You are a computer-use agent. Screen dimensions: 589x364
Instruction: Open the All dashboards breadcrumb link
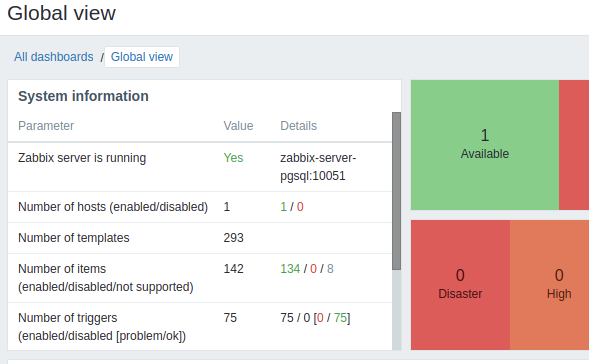54,57
